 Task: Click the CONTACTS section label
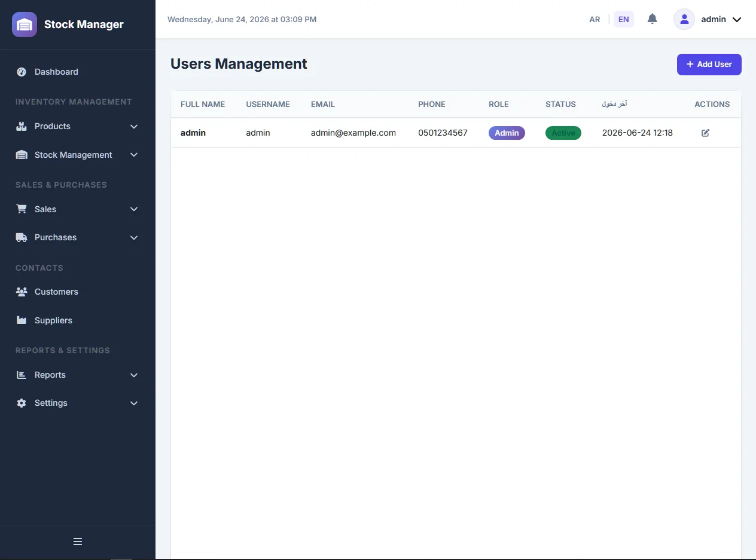39,268
